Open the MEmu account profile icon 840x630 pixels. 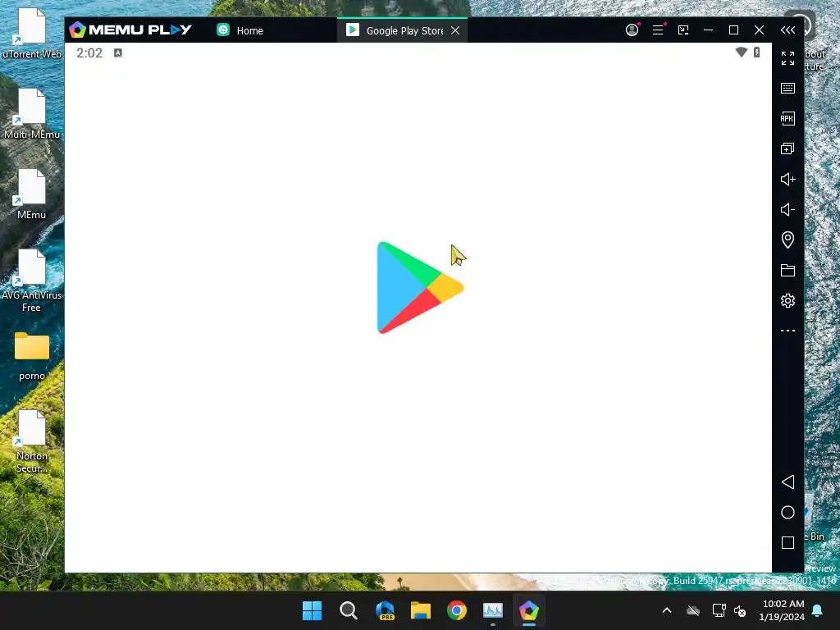coord(632,30)
